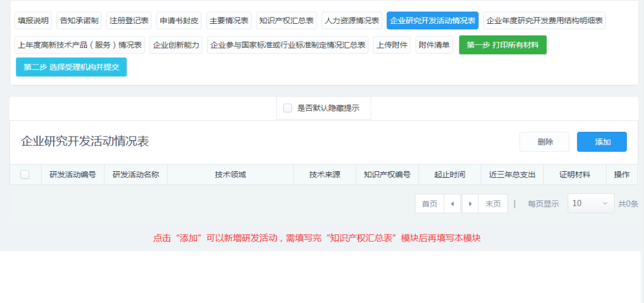This screenshot has height=303, width=644.
Task: Check the select-all table header checkbox
Action: [25, 175]
